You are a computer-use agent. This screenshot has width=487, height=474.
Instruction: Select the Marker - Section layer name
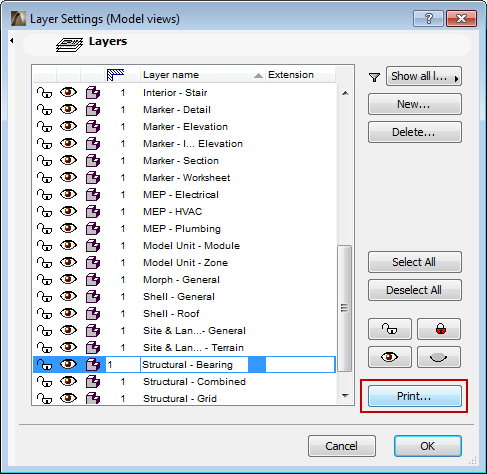[x=181, y=161]
